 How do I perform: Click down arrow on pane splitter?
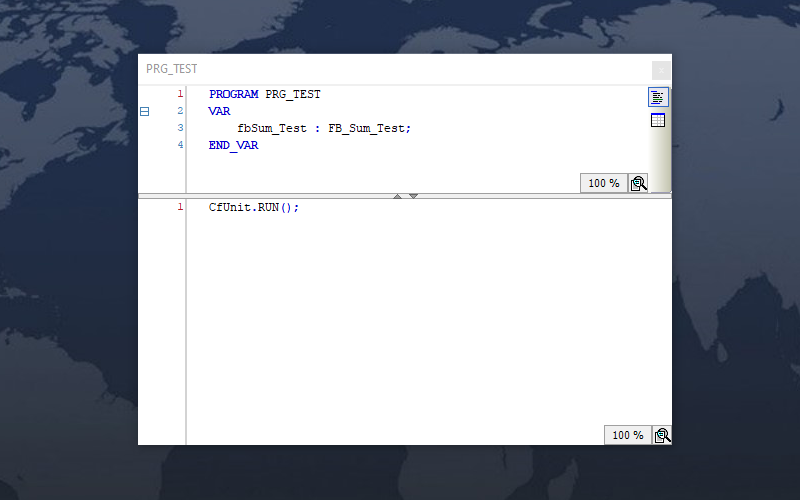[x=413, y=196]
